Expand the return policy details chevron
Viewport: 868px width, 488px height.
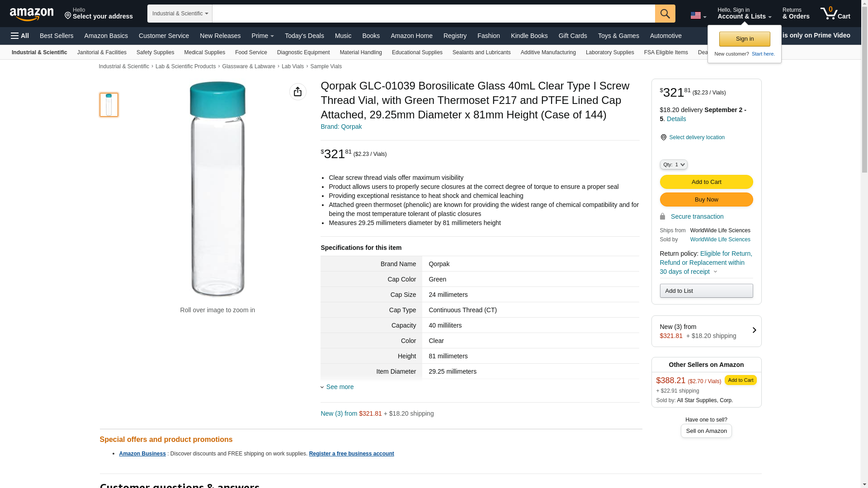click(x=715, y=272)
